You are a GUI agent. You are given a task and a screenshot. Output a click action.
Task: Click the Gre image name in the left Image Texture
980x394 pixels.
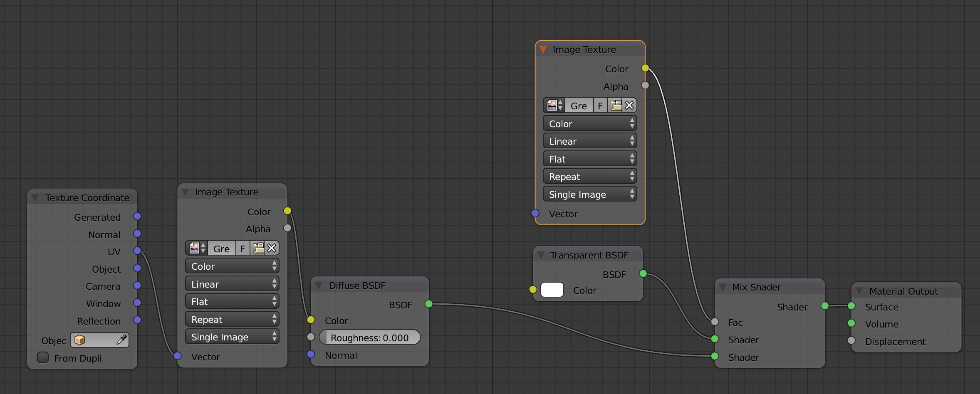221,249
